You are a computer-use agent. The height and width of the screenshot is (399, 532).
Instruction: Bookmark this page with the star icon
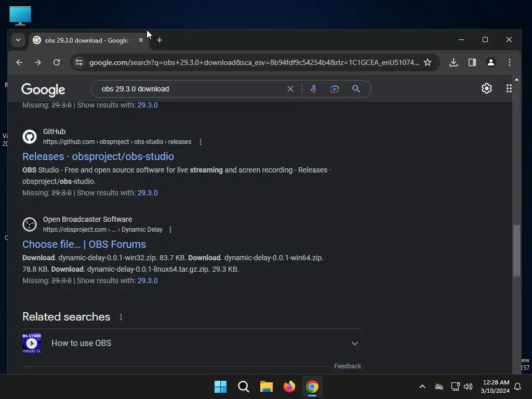click(x=428, y=62)
